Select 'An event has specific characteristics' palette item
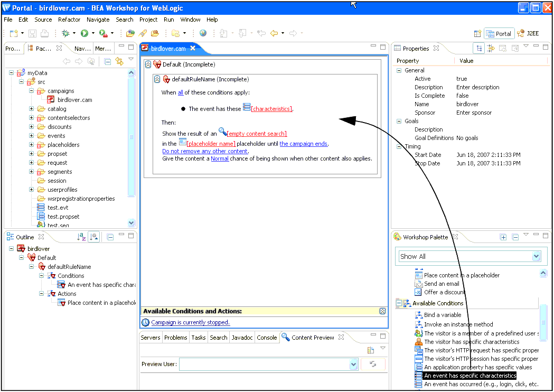The width and height of the screenshot is (554, 392). (470, 376)
